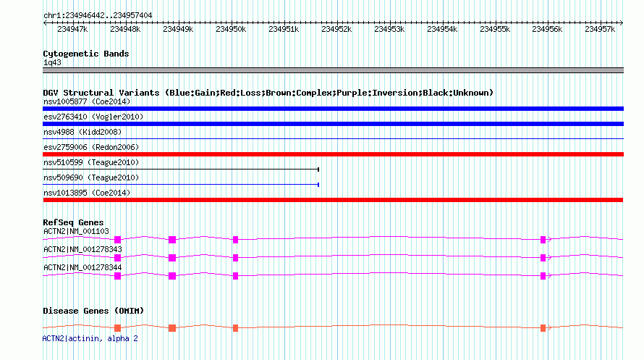Click last magenta exon of NM_001103 near 234956k

[x=543, y=240]
